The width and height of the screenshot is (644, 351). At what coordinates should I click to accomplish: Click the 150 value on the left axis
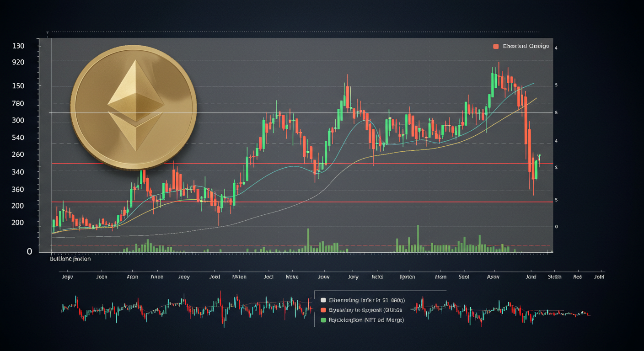18,86
